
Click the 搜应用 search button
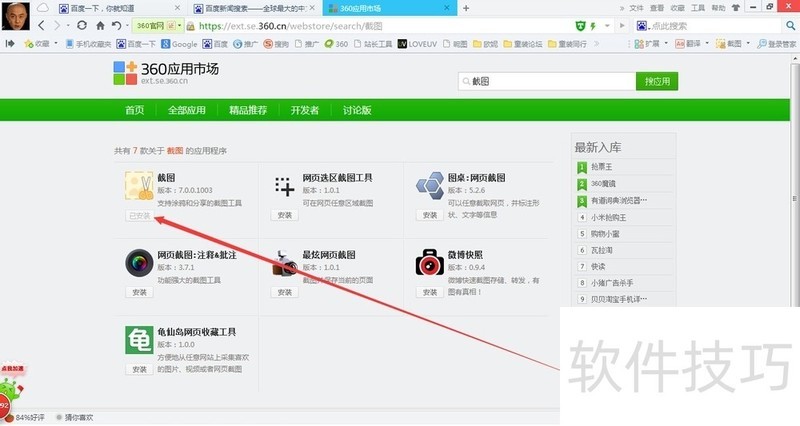(x=657, y=81)
